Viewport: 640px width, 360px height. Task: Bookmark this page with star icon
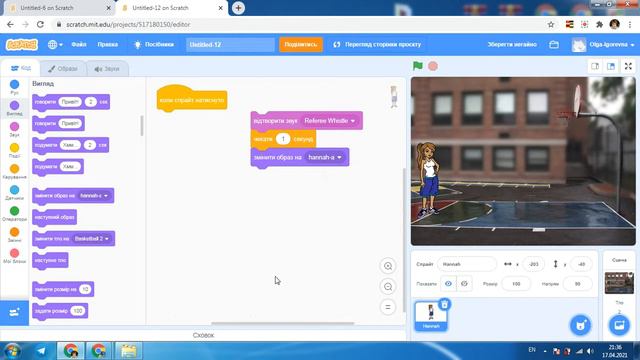point(551,24)
